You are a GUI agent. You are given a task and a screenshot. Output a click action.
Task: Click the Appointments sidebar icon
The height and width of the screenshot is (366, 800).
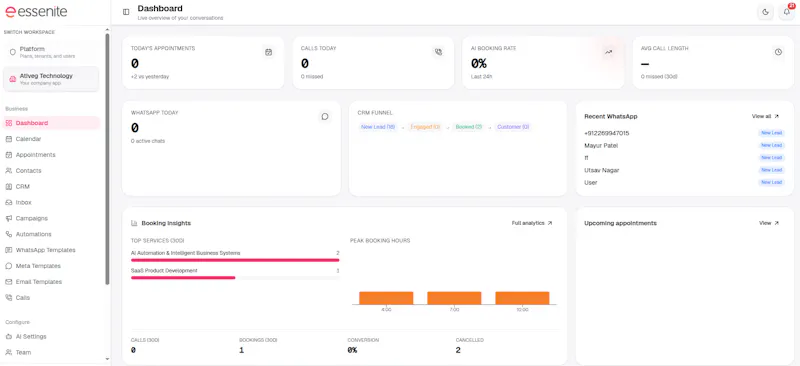pos(9,155)
